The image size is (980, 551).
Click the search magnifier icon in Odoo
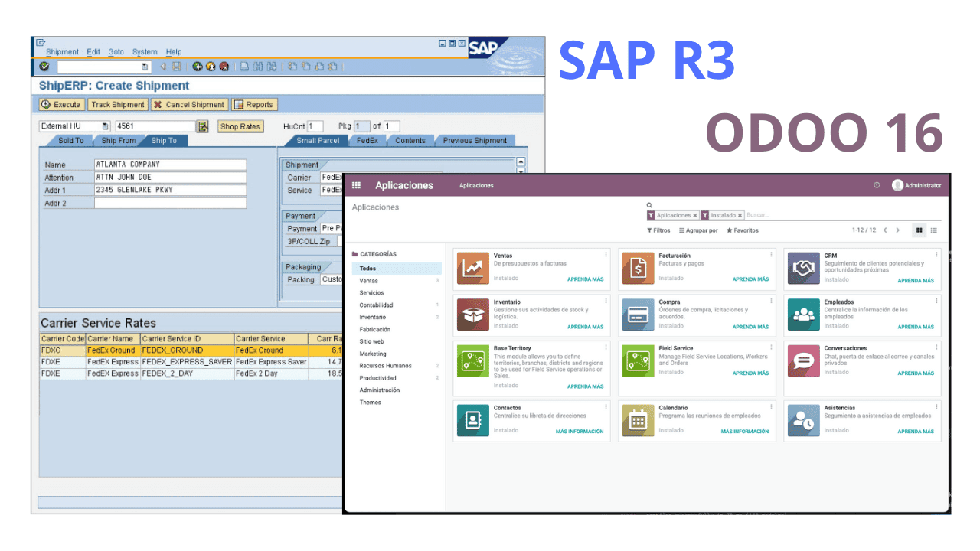pos(649,206)
